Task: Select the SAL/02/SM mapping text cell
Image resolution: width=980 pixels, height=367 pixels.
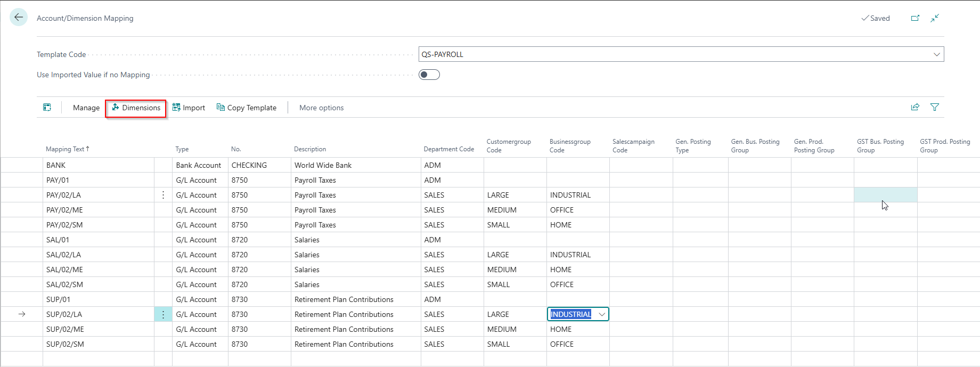Action: (98, 284)
